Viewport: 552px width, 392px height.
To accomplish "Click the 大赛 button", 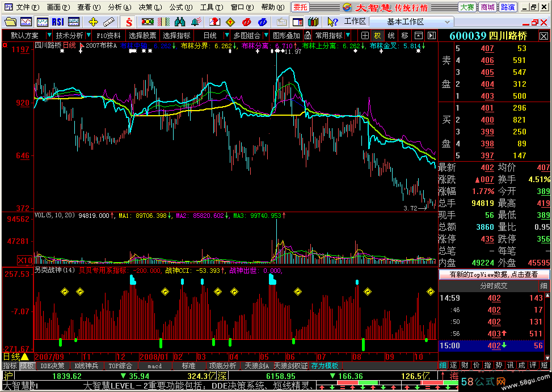I will pyautogui.click(x=467, y=7).
